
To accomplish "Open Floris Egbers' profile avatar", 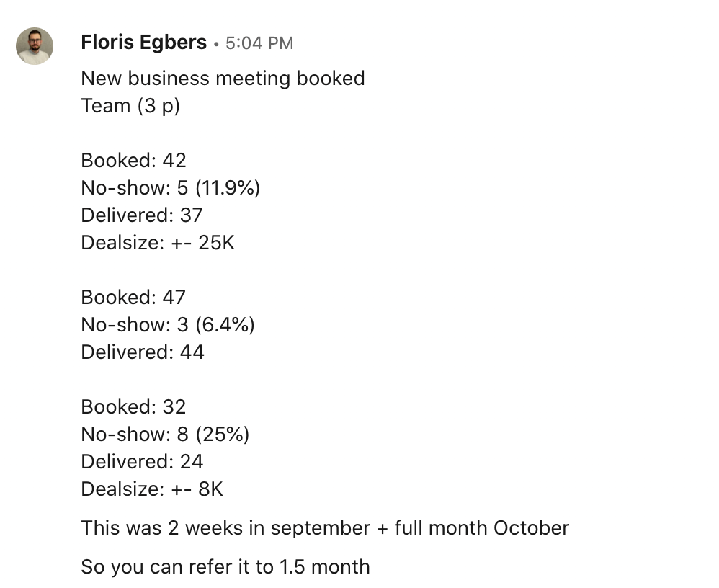I will tap(35, 46).
